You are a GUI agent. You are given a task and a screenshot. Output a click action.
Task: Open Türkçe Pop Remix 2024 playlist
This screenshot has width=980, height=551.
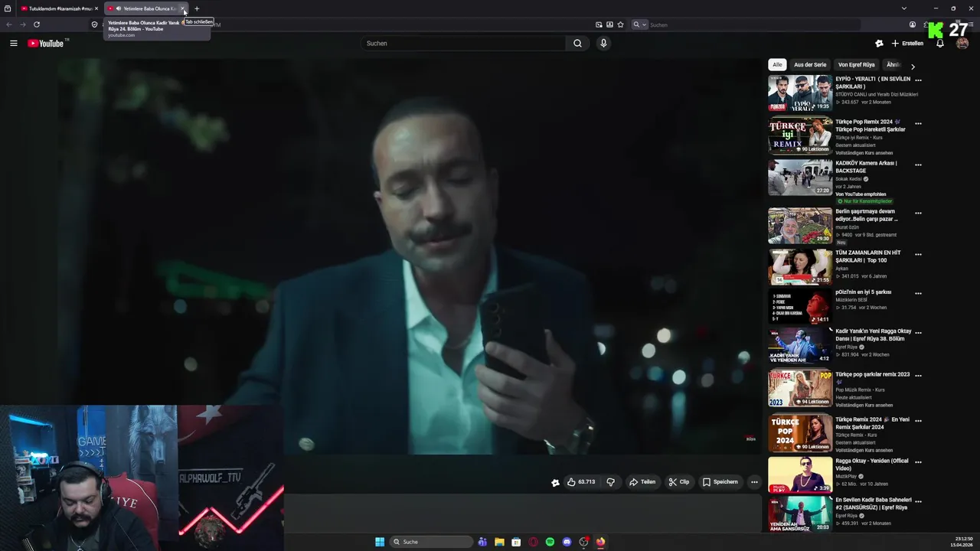(x=800, y=135)
